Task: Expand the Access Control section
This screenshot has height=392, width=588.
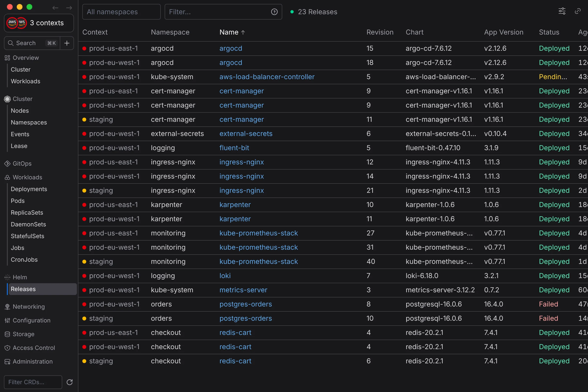Action: point(34,348)
